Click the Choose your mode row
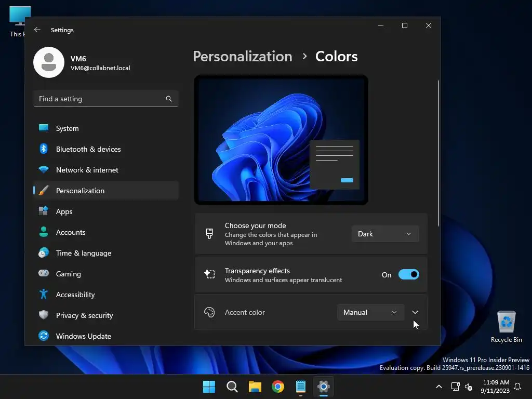532x399 pixels. tap(311, 234)
